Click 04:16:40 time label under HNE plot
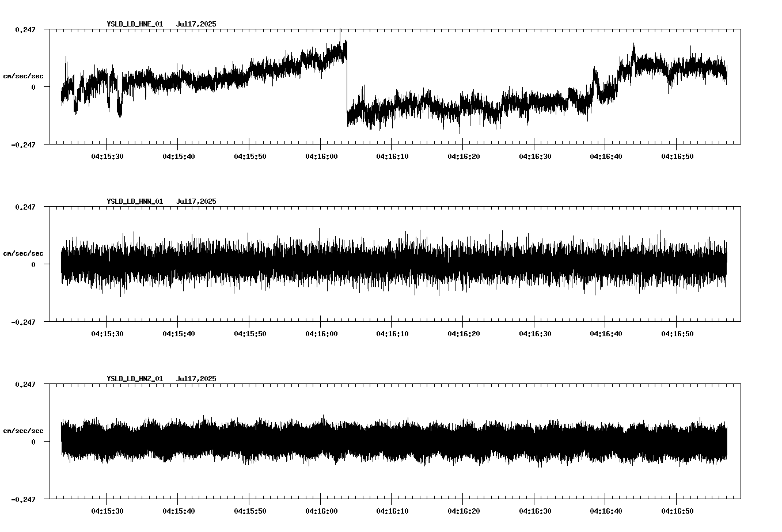The width and height of the screenshot is (782, 532). [606, 157]
